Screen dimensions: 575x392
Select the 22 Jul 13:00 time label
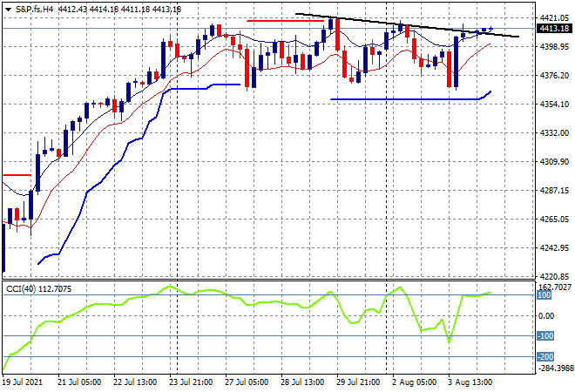135,382
